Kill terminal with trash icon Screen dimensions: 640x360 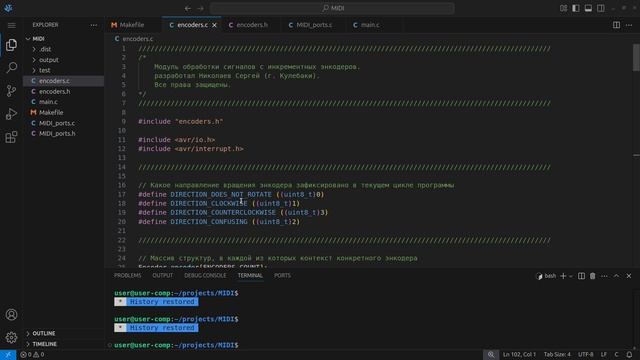pyautogui.click(x=593, y=276)
